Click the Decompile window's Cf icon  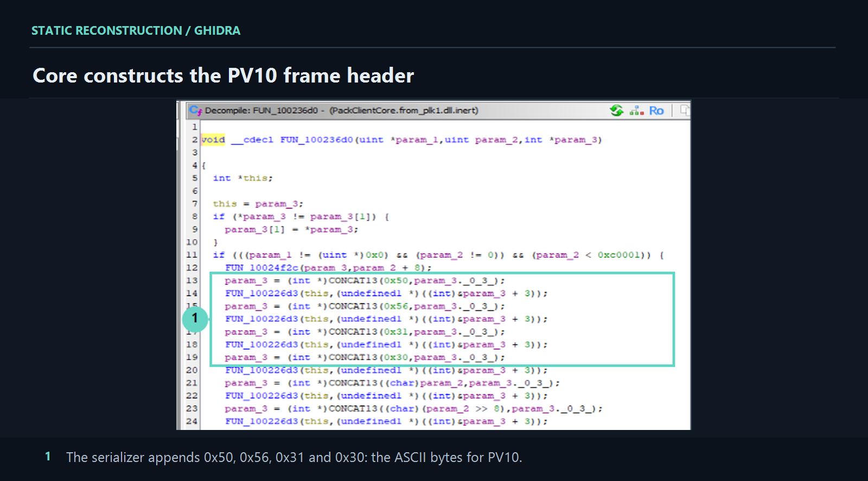click(195, 110)
